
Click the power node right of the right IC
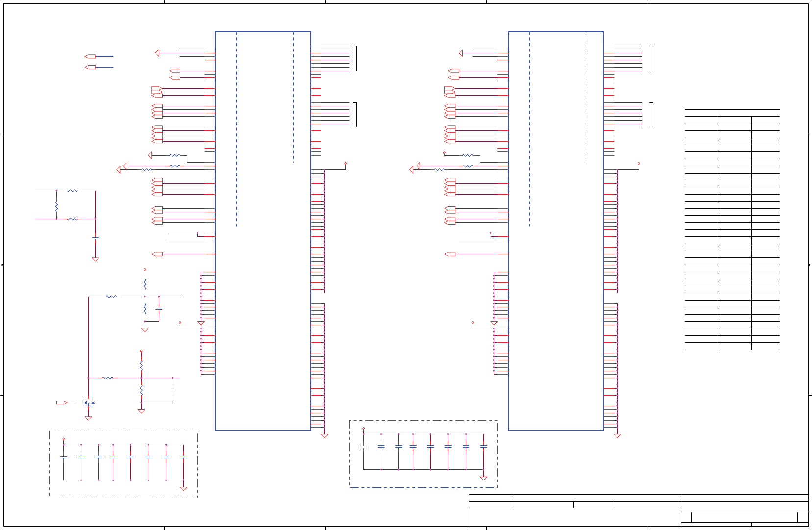click(639, 163)
